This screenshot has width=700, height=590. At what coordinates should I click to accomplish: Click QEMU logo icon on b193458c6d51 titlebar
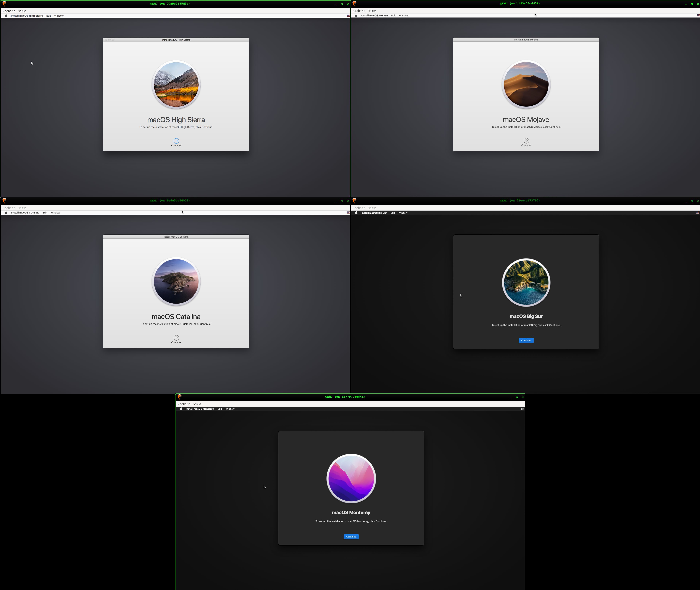[x=354, y=4]
